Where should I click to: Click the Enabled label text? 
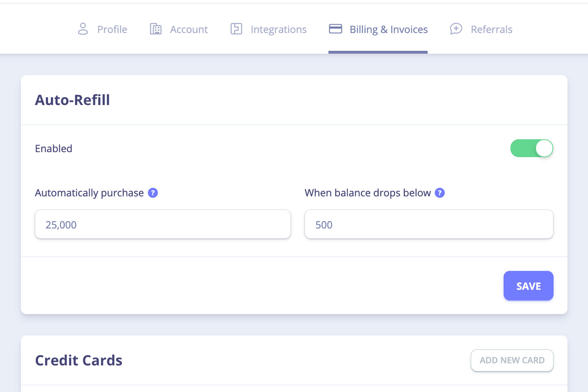[54, 149]
